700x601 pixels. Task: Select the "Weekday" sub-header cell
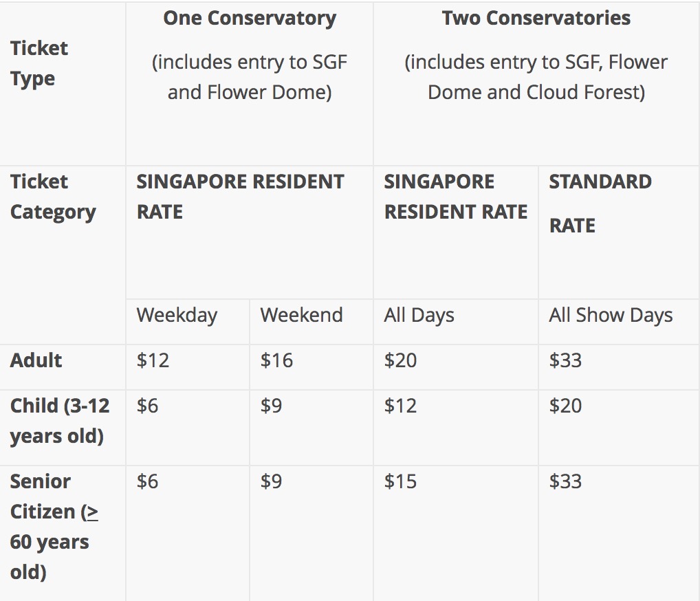coord(177,316)
